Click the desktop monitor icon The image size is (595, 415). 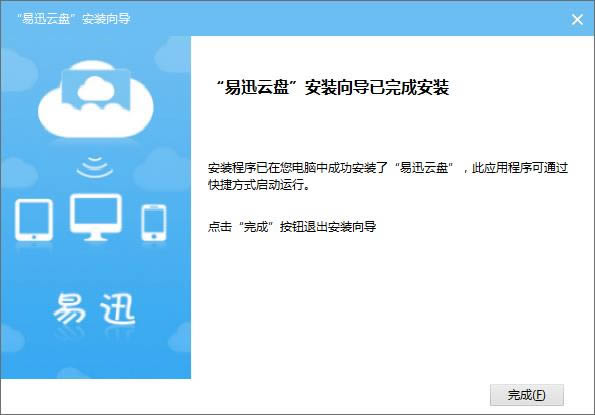(96, 217)
